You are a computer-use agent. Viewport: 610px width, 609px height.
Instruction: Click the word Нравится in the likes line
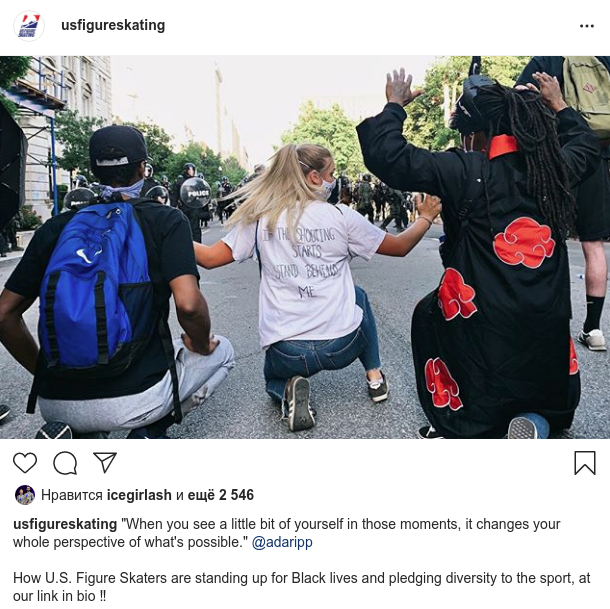click(72, 495)
